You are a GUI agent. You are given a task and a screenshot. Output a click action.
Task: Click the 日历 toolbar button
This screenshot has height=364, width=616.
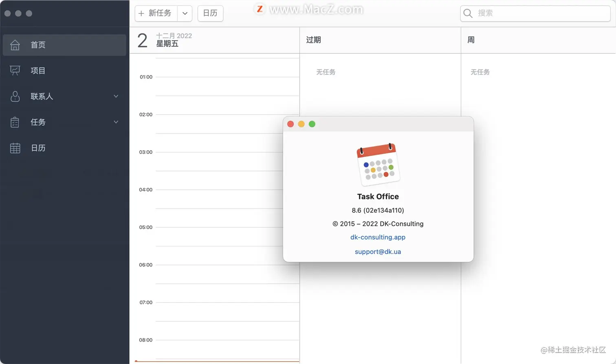point(210,13)
